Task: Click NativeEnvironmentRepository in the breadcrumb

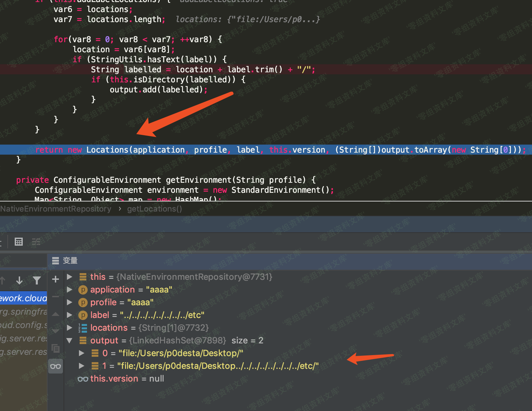Action: 56,209
